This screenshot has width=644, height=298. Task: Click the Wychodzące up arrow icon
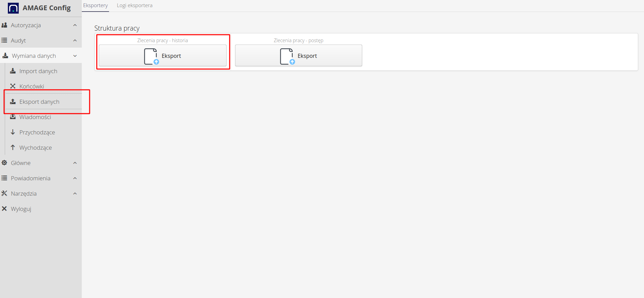coord(13,147)
